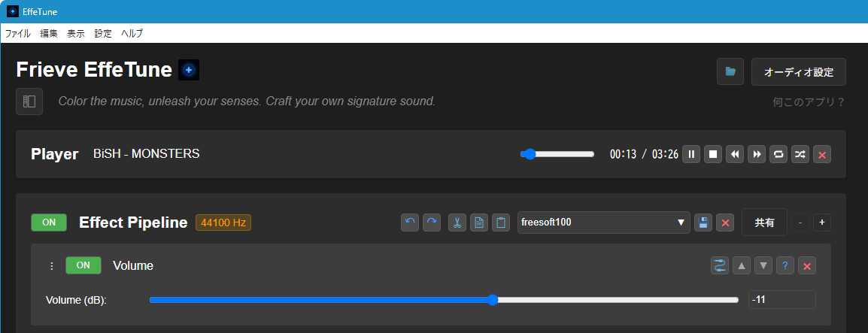Viewport: 868px width, 333px height.
Task: Remove the Volume effect
Action: [807, 265]
